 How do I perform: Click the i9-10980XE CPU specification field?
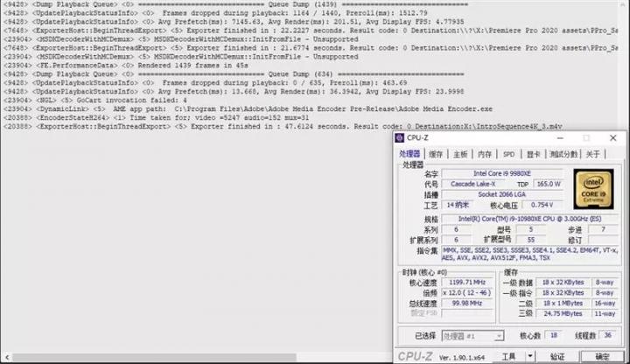pos(529,219)
